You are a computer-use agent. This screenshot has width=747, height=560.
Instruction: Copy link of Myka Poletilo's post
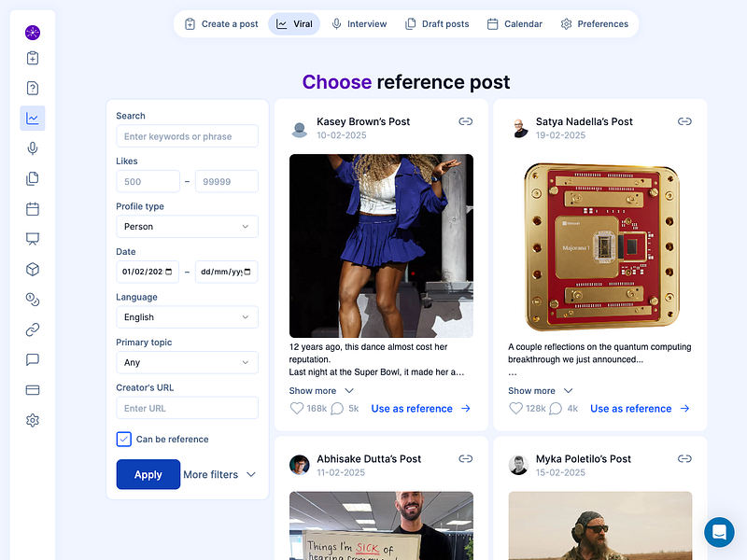[684, 458]
